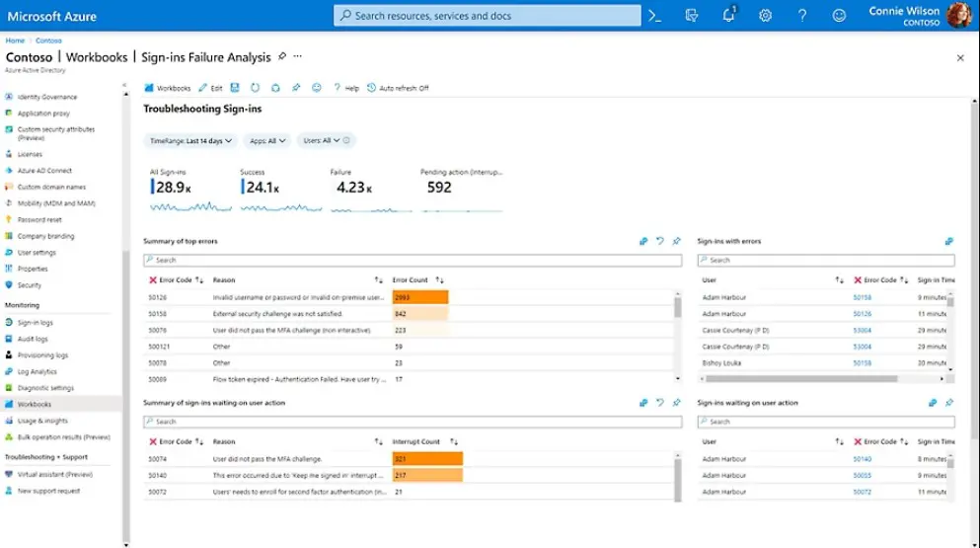This screenshot has height=548, width=980.
Task: Open Usage & insights in the side menu
Action: point(42,421)
